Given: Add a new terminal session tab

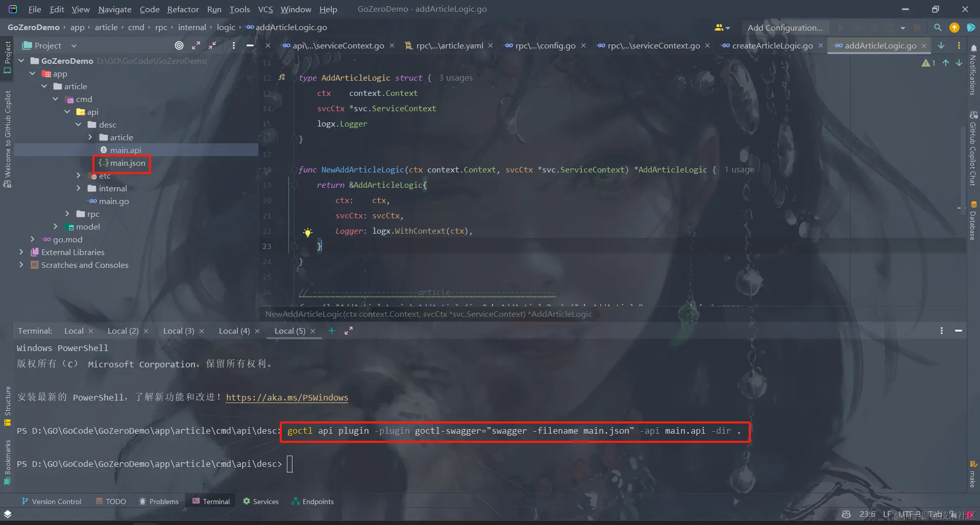Looking at the screenshot, I should [x=331, y=331].
